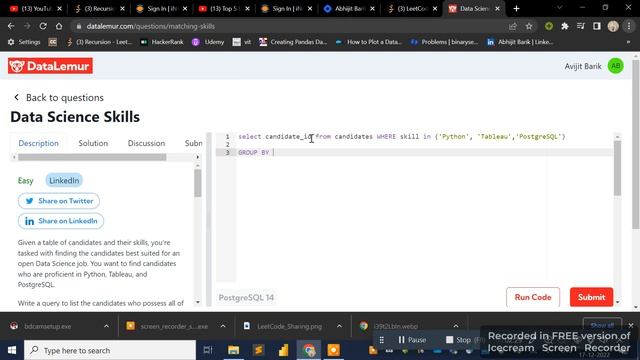The height and width of the screenshot is (360, 640).
Task: Toggle the browser side panel icon
Action: [597, 26]
